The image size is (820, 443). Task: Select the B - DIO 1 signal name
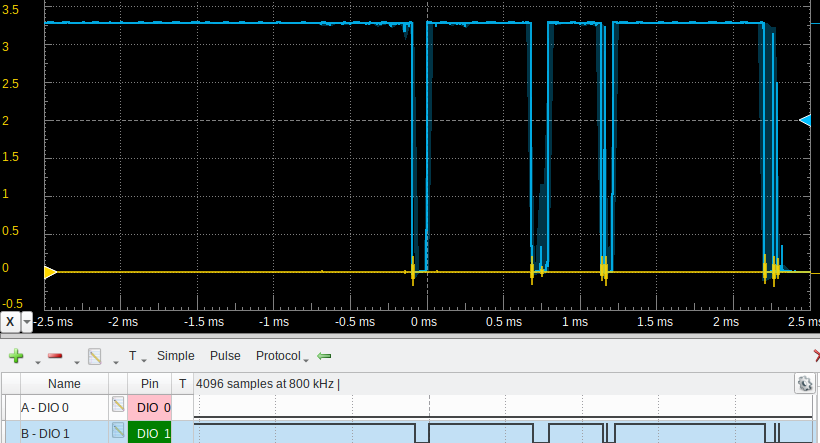tap(44, 434)
